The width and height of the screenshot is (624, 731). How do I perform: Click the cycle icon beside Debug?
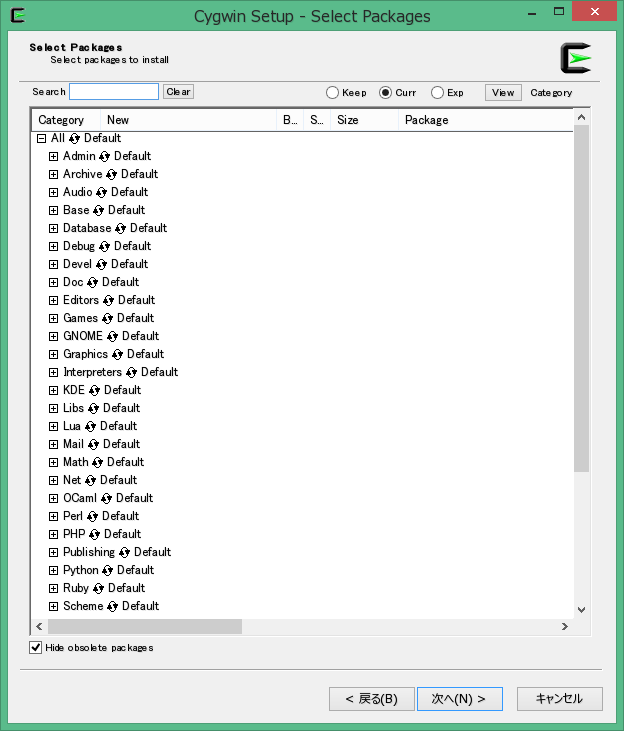pos(104,247)
